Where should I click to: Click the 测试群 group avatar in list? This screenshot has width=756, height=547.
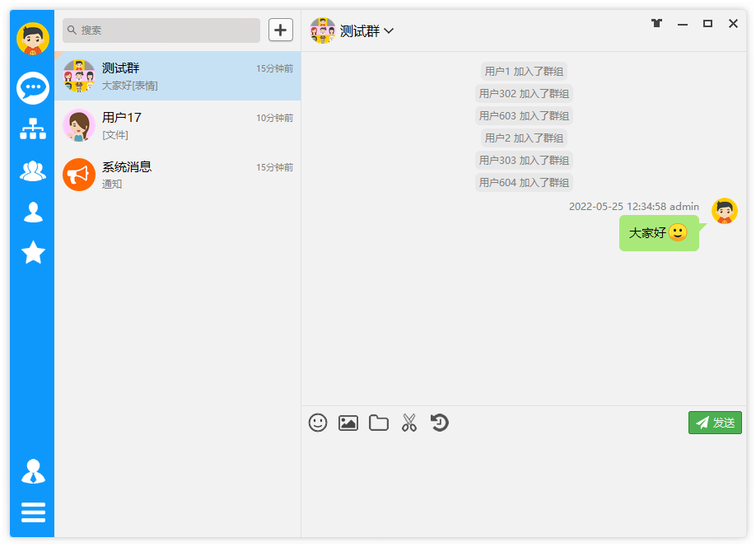(x=79, y=77)
